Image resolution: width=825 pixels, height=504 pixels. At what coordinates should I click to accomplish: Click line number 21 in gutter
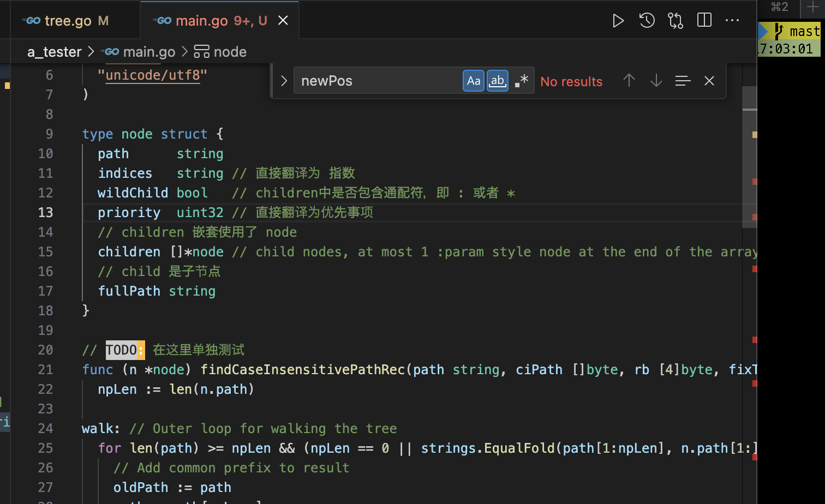click(46, 370)
